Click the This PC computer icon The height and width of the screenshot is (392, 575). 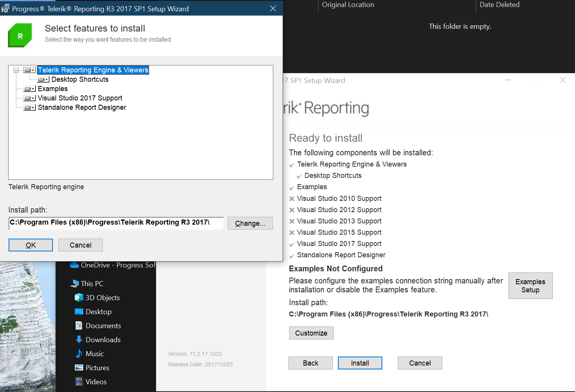pos(74,283)
